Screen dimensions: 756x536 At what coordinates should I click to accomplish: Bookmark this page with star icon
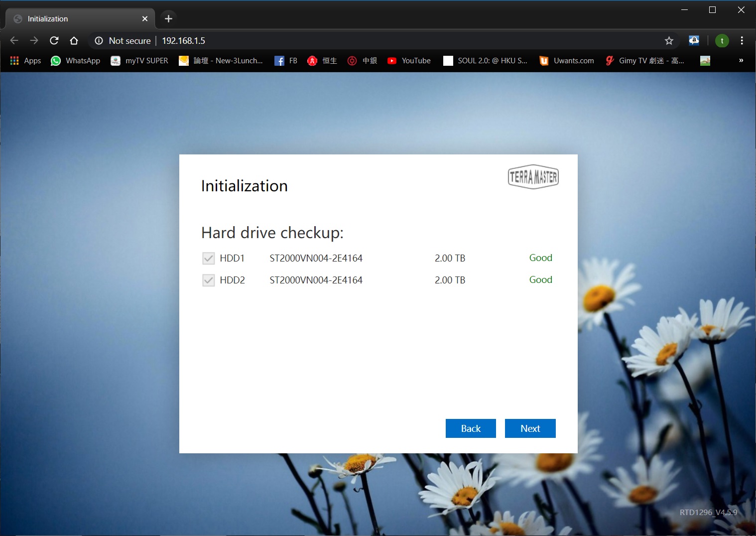[x=669, y=41]
